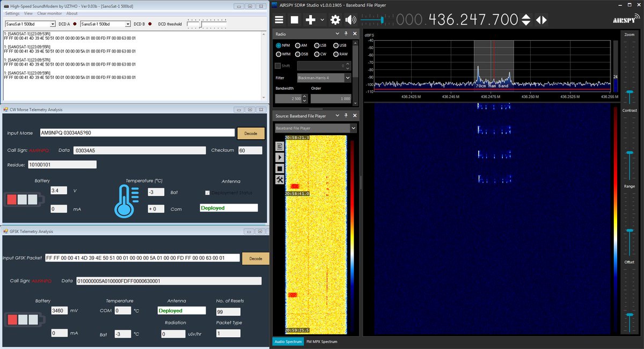Stop playback using the SDR# toolbar square

coord(295,20)
